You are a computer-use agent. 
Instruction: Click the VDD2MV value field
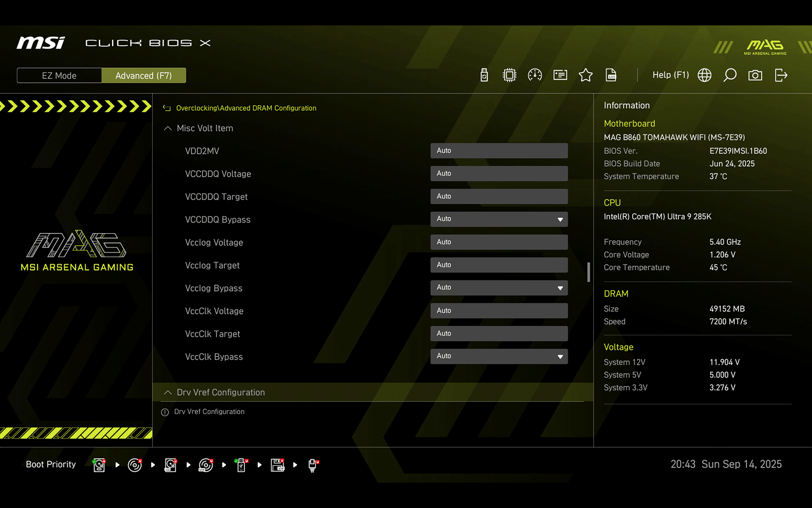(499, 150)
